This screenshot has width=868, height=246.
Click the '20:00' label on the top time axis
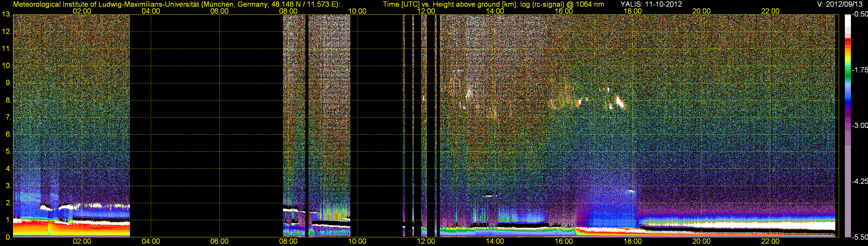tap(702, 11)
